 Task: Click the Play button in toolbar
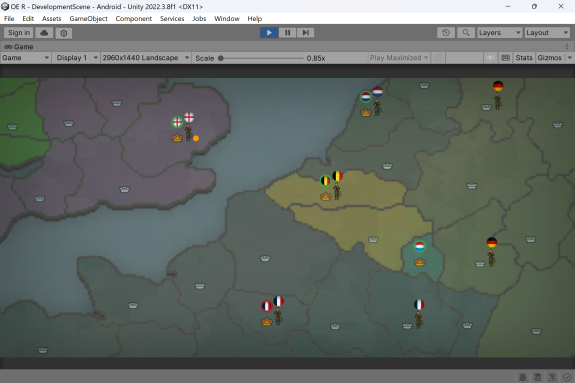coord(269,33)
